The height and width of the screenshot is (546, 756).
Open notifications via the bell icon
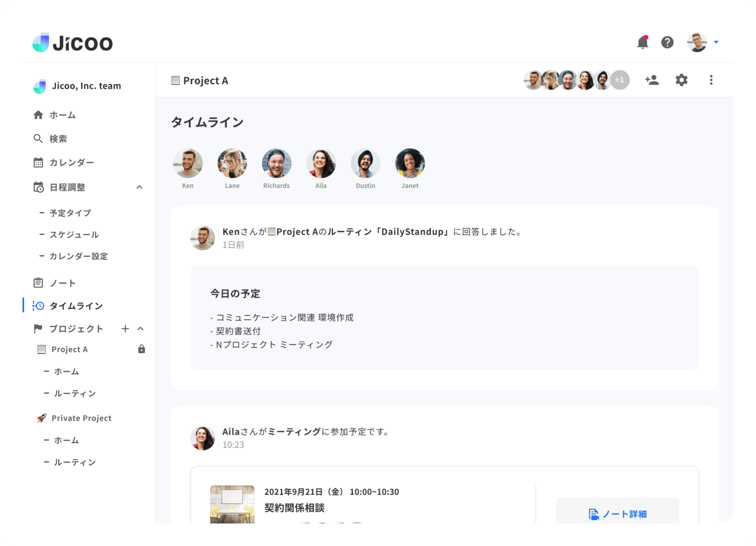click(x=643, y=42)
